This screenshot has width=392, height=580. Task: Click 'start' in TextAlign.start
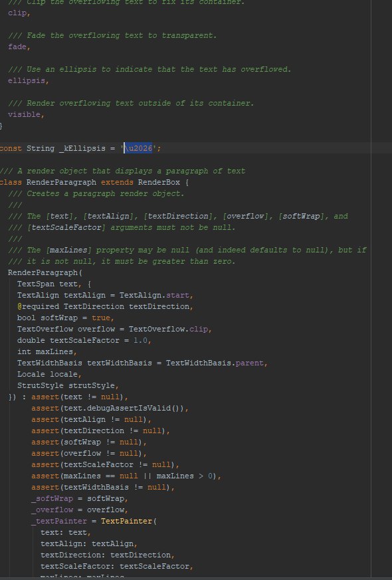pos(177,295)
